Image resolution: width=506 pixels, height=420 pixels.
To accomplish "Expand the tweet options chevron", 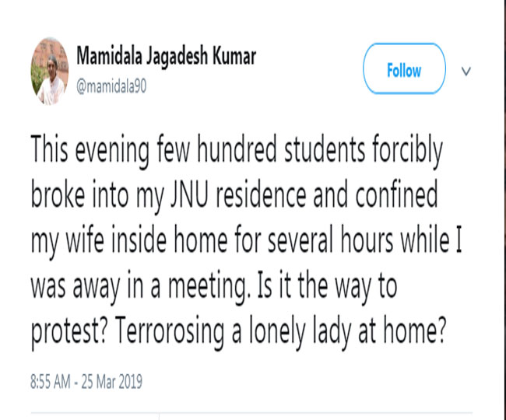I will 466,71.
